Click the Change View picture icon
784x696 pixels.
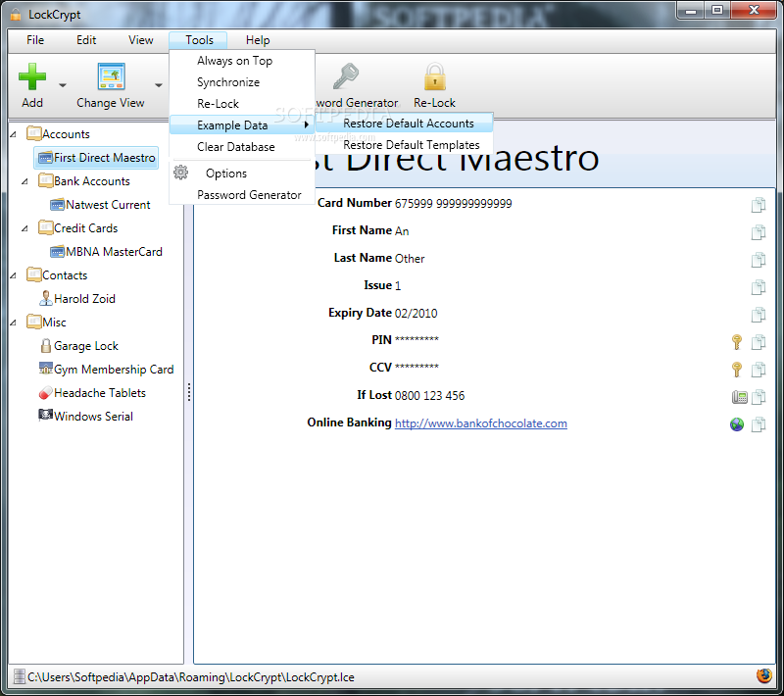tap(111, 76)
